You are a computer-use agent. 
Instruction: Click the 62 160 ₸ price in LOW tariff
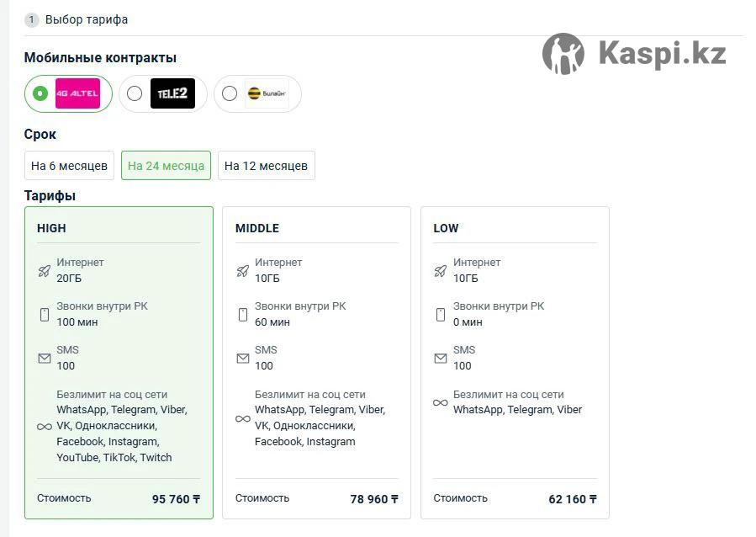point(573,499)
